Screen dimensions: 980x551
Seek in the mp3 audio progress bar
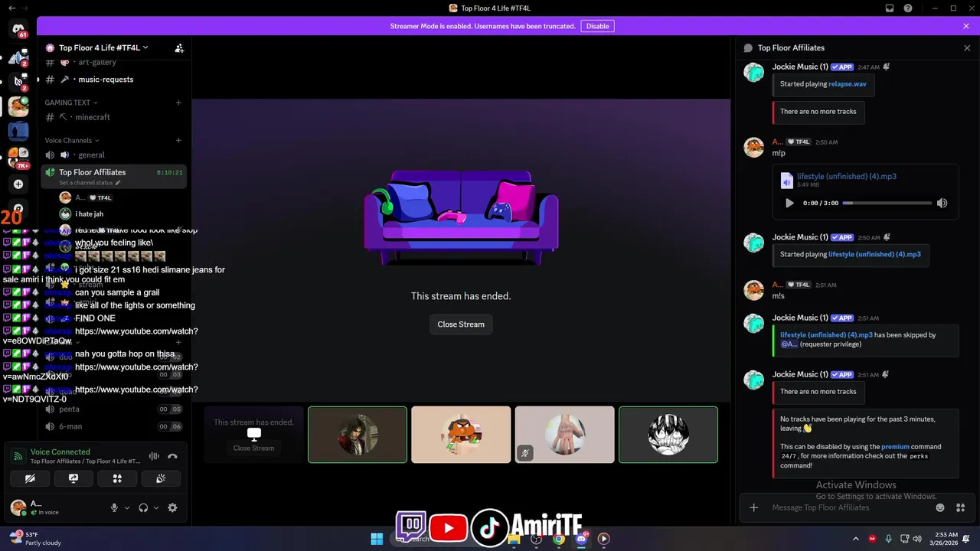pyautogui.click(x=887, y=203)
